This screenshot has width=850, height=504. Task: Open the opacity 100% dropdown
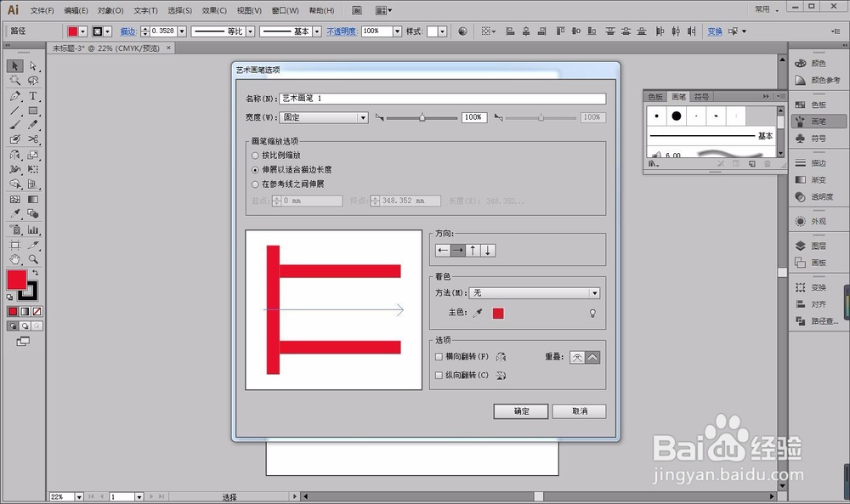pyautogui.click(x=397, y=31)
